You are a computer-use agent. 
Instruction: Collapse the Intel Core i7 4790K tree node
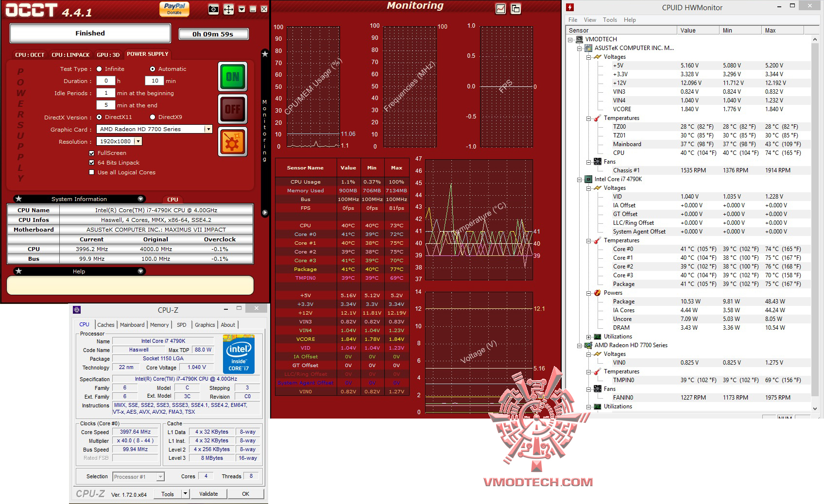click(x=579, y=180)
